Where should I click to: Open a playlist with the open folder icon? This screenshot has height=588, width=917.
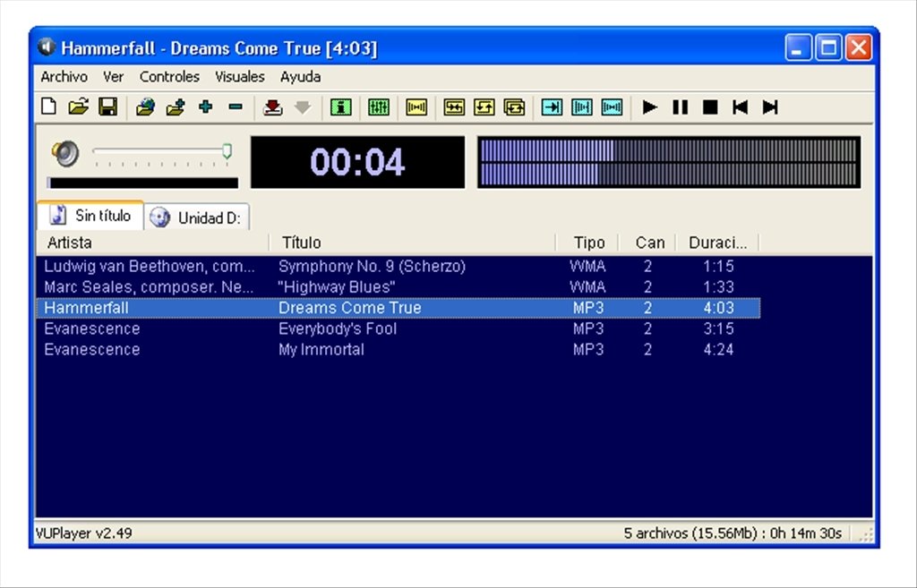[x=79, y=107]
